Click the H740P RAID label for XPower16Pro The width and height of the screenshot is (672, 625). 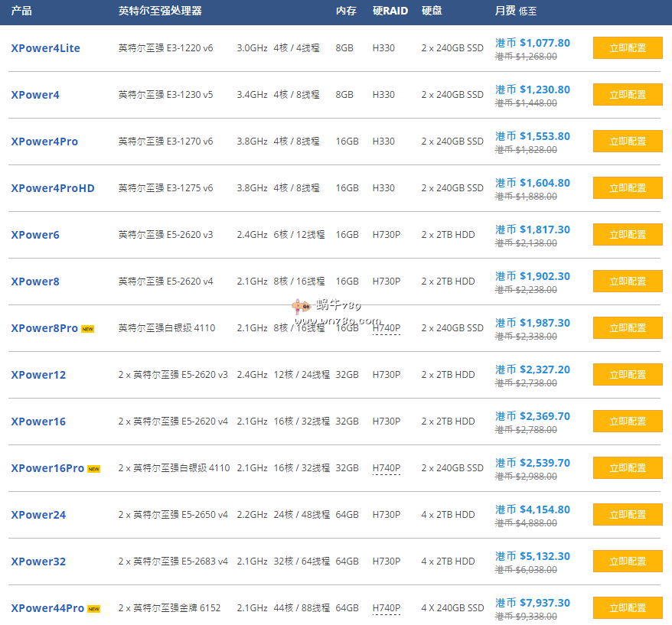coord(386,468)
